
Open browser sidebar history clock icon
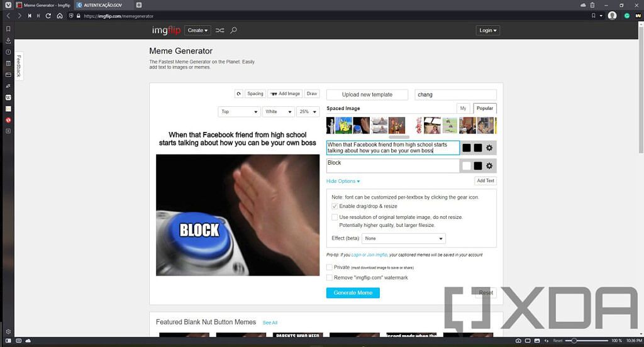click(x=8, y=52)
